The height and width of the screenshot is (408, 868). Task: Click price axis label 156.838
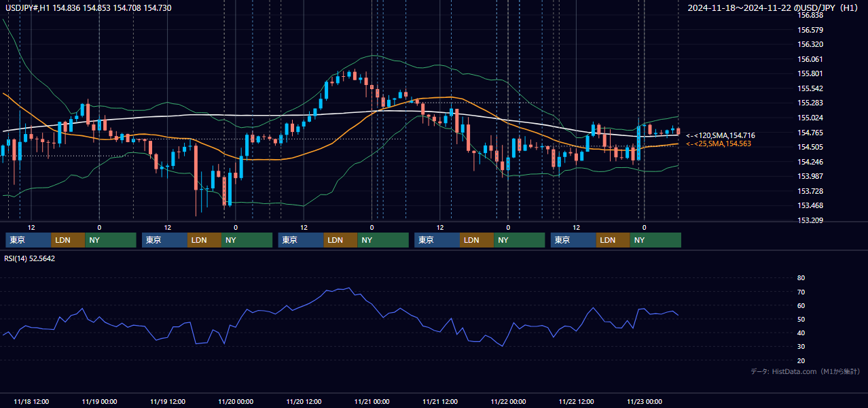click(810, 15)
